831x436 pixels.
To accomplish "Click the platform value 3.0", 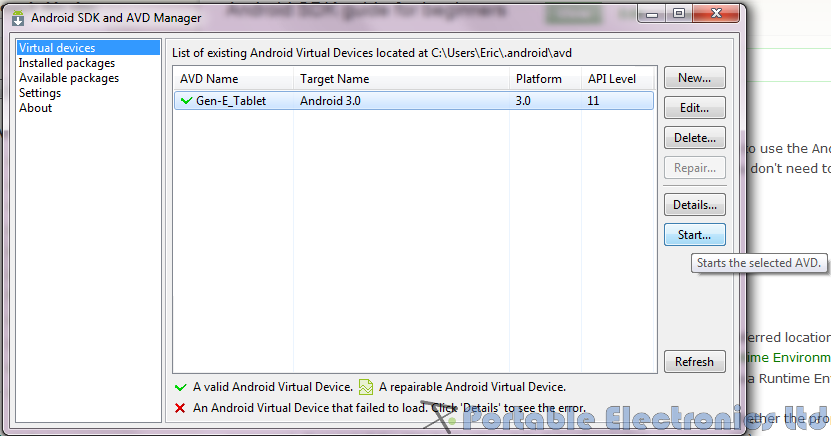I will point(523,101).
